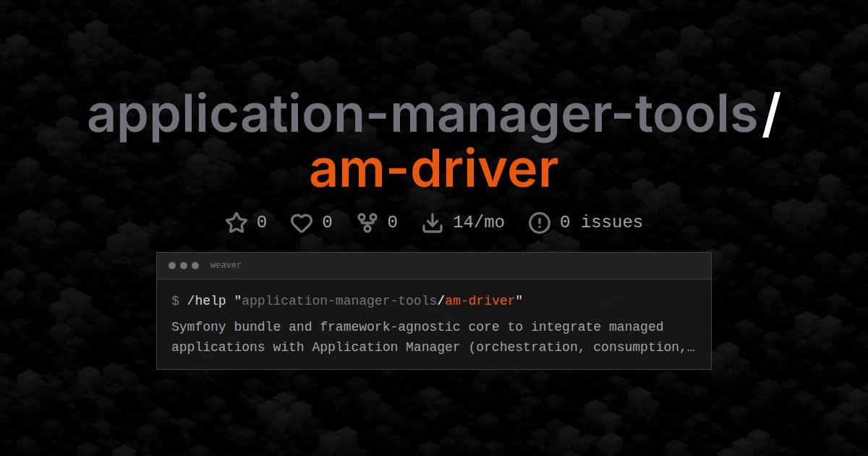Click the white slash after application-manager-tools
The image size is (868, 456).
point(770,116)
